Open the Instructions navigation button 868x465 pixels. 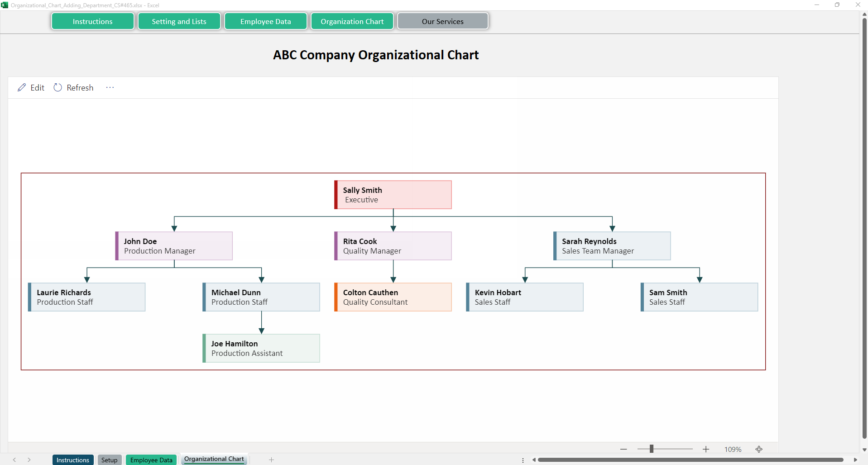click(92, 21)
